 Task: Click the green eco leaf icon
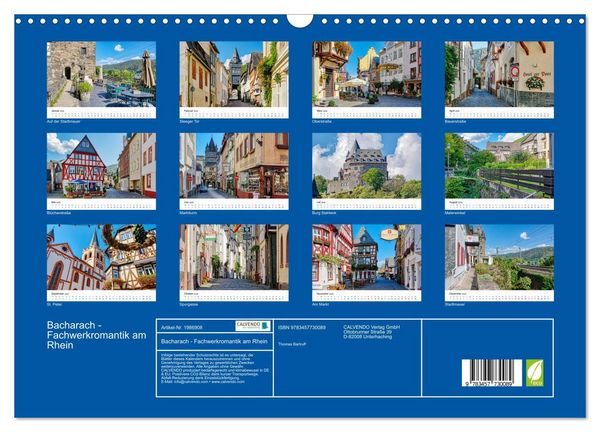click(x=535, y=373)
